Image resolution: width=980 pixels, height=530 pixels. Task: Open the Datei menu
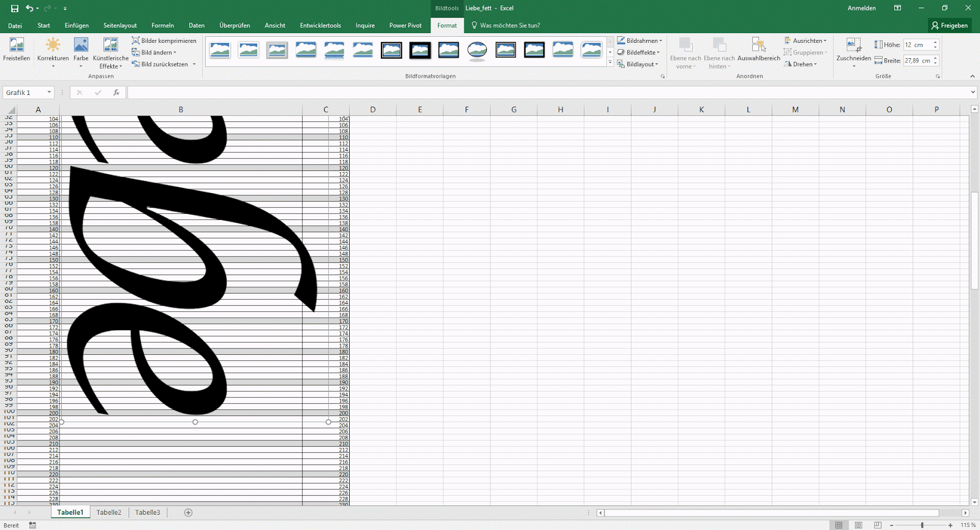pyautogui.click(x=15, y=26)
